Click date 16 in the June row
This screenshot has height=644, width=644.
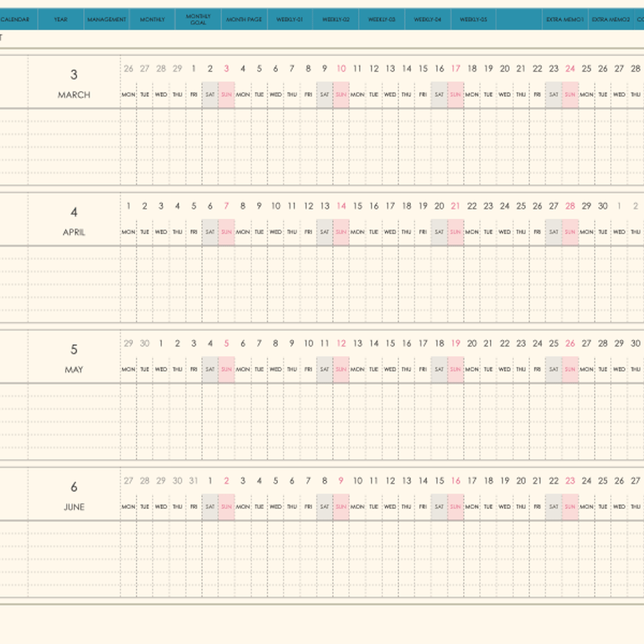point(456,481)
